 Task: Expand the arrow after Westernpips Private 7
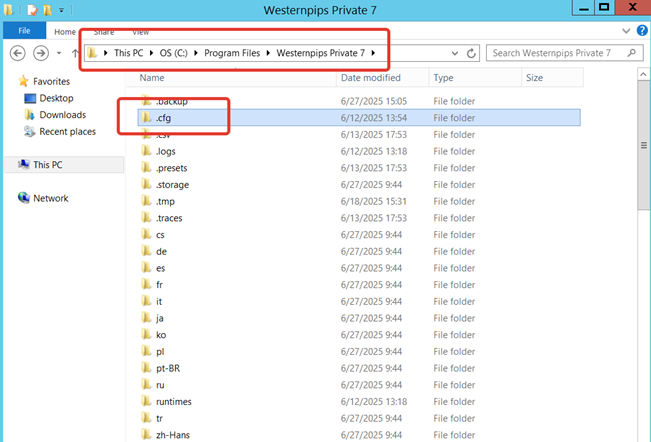(373, 53)
